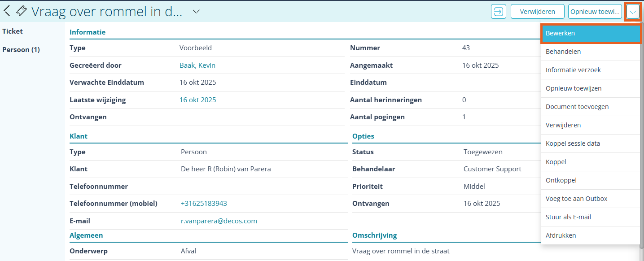Expand the ticket title dropdown chevron
This screenshot has width=644, height=261.
click(195, 13)
